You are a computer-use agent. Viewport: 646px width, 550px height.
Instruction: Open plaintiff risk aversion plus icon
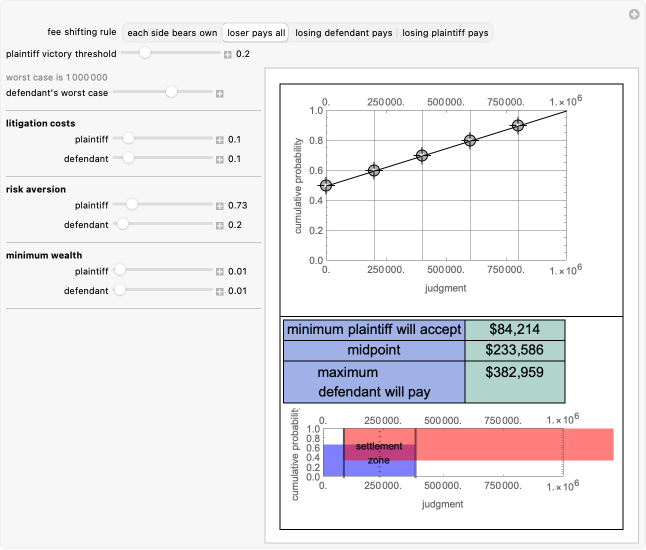219,206
